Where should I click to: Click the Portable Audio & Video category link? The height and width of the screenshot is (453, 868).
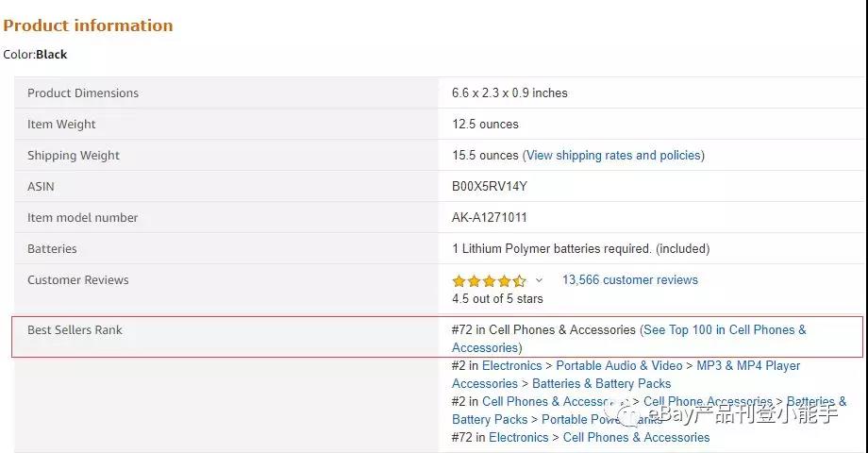619,365
